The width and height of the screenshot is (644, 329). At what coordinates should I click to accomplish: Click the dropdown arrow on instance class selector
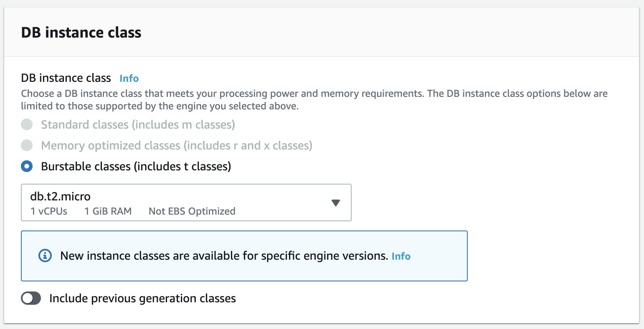point(335,202)
